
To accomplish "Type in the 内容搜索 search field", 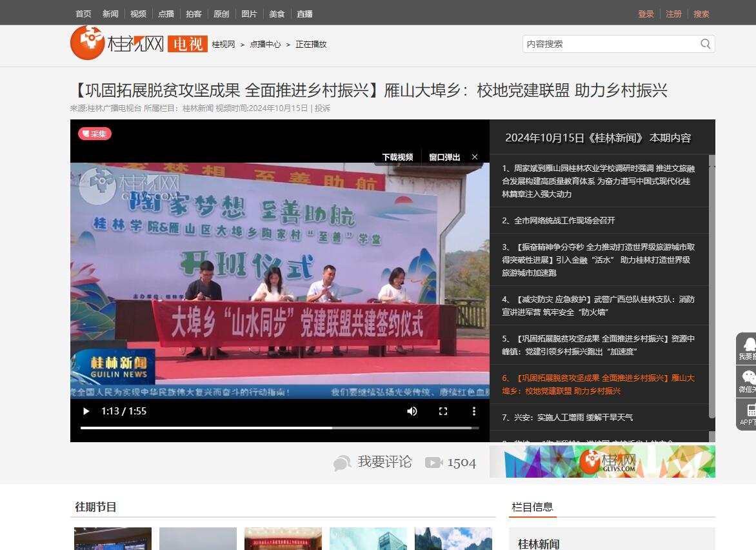I will [610, 44].
